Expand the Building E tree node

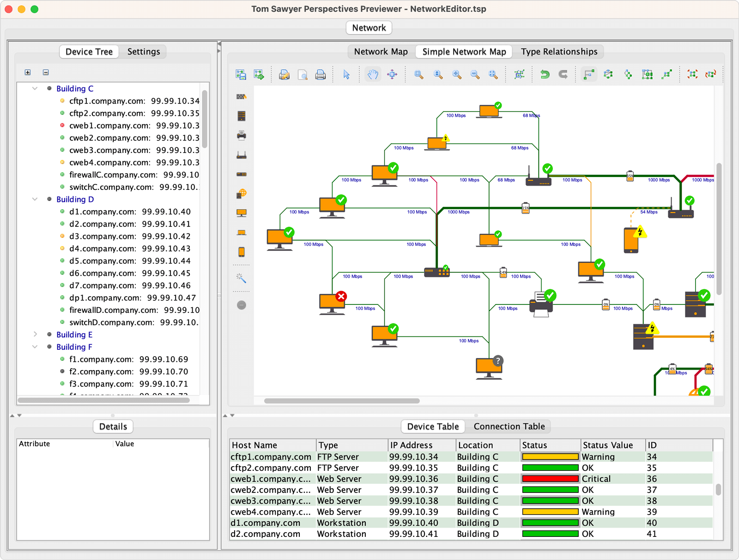click(35, 334)
